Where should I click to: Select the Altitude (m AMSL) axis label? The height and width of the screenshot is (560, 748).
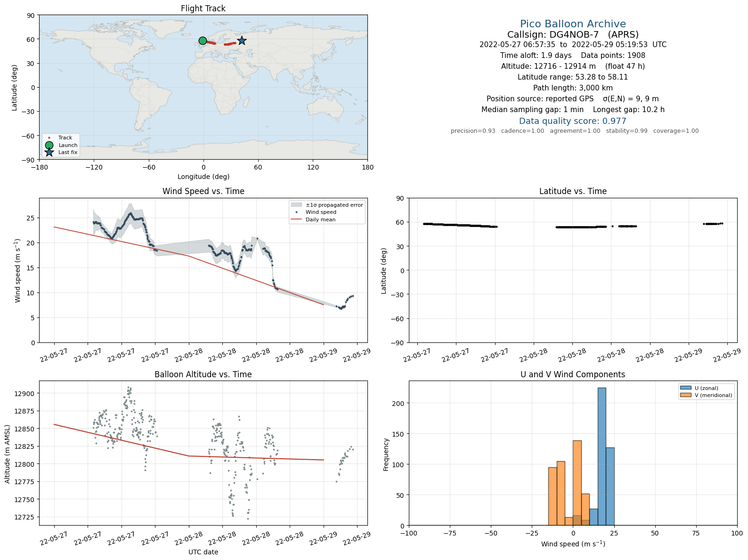coord(8,453)
